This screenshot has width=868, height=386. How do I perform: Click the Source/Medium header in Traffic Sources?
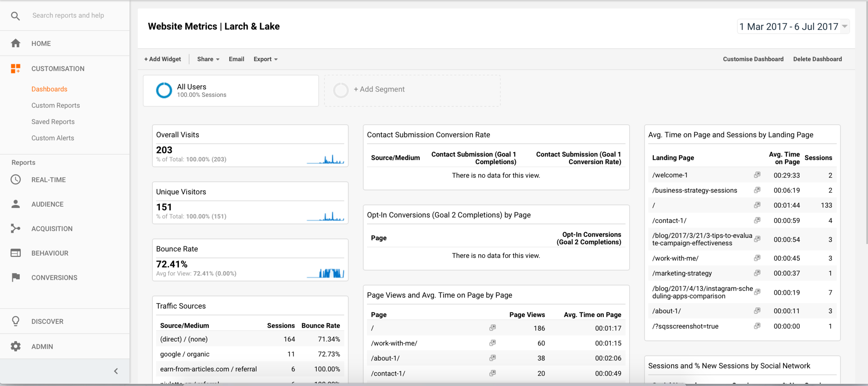pyautogui.click(x=184, y=325)
